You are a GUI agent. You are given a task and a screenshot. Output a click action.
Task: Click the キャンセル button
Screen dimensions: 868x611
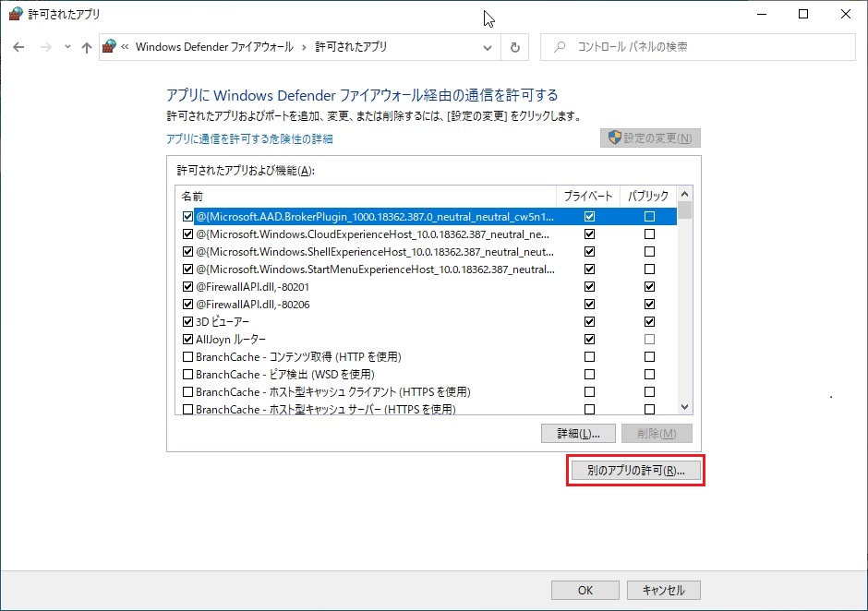(663, 590)
